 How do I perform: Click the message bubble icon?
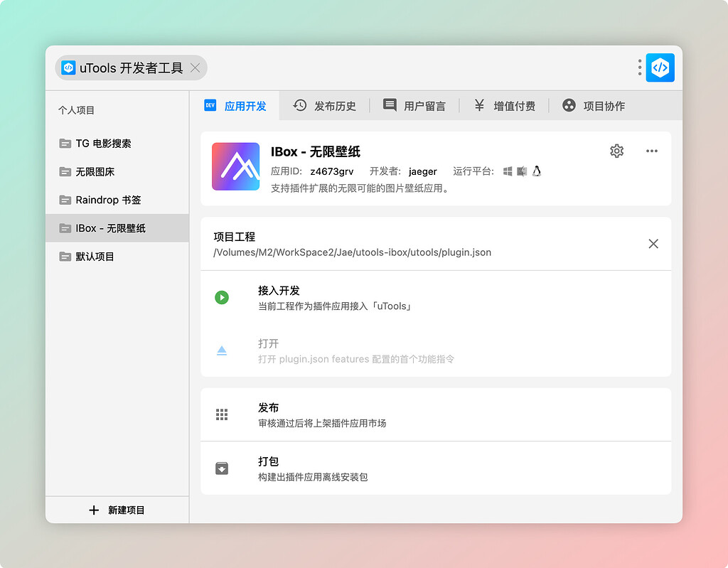click(390, 105)
